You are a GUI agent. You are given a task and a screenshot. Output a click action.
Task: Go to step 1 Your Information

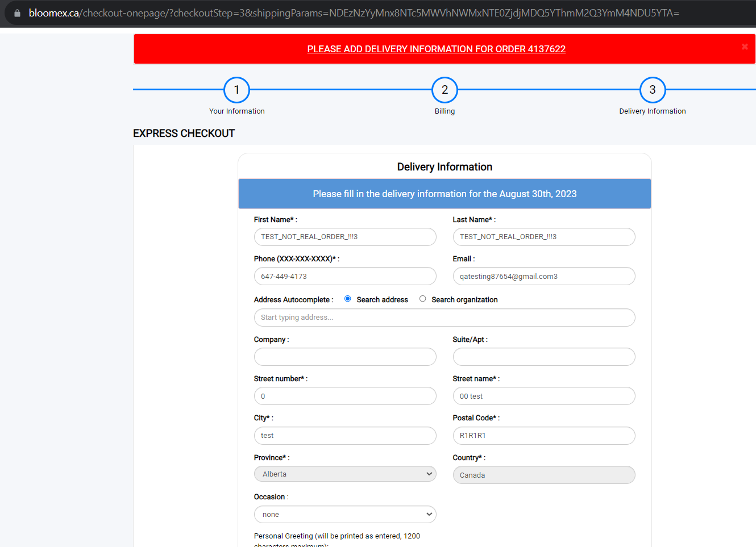236,90
